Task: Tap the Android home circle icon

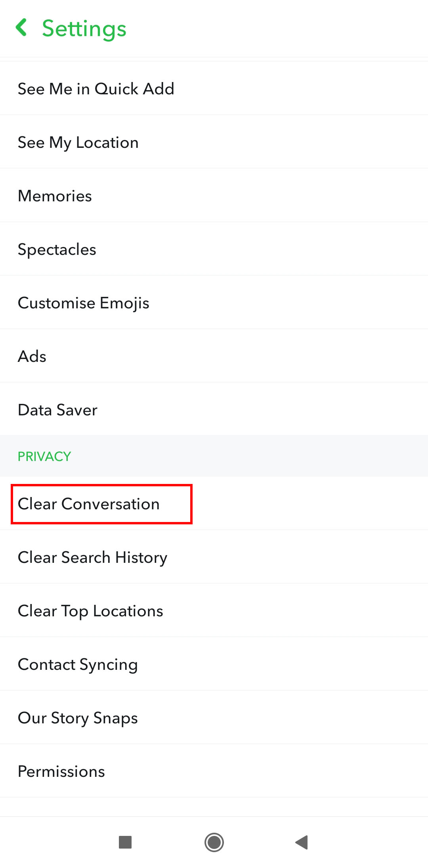Action: (214, 842)
